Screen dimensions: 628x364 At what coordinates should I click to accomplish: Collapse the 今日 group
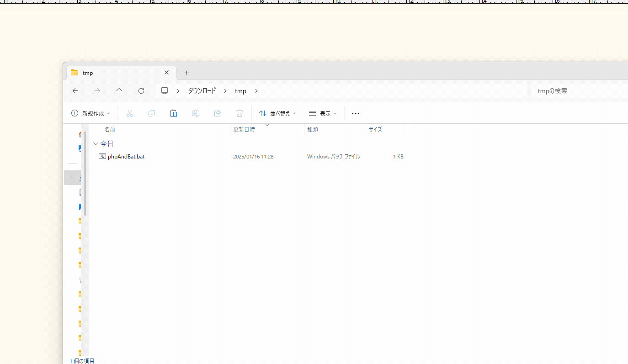(96, 144)
